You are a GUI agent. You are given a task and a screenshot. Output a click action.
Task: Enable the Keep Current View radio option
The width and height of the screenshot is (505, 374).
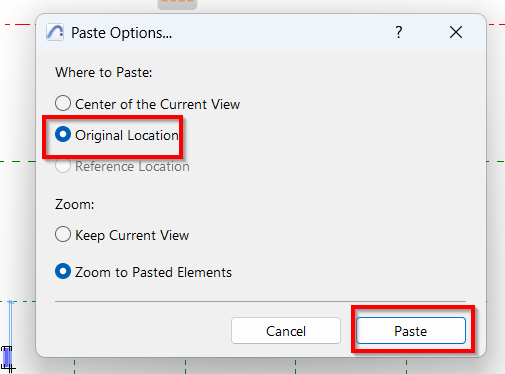tap(63, 234)
